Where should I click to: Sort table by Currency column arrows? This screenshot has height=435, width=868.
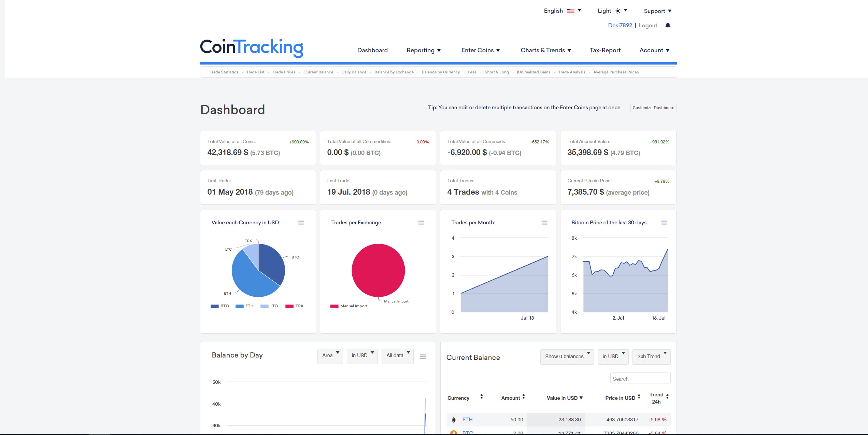[481, 396]
